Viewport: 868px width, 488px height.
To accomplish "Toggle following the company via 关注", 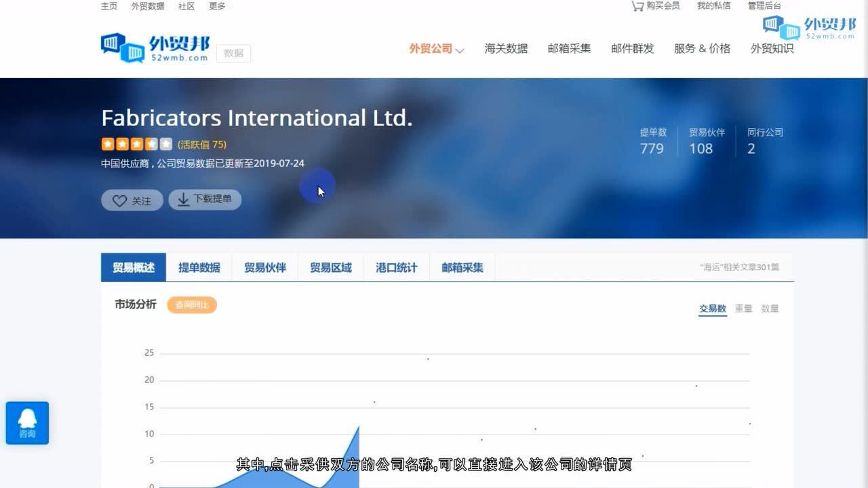I will (132, 200).
